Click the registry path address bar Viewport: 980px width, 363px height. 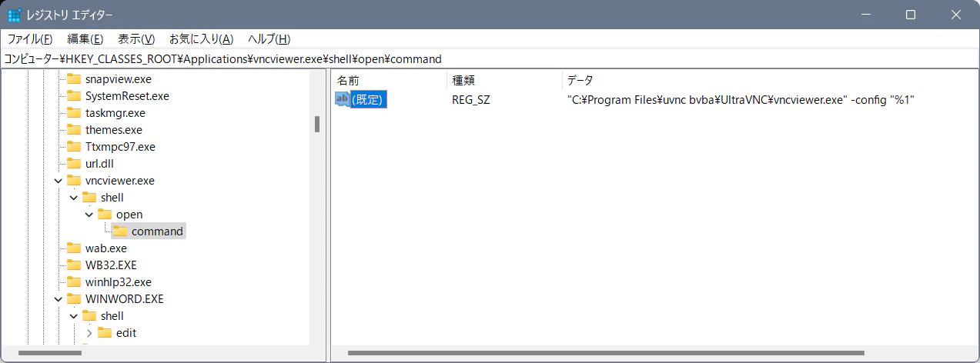490,58
